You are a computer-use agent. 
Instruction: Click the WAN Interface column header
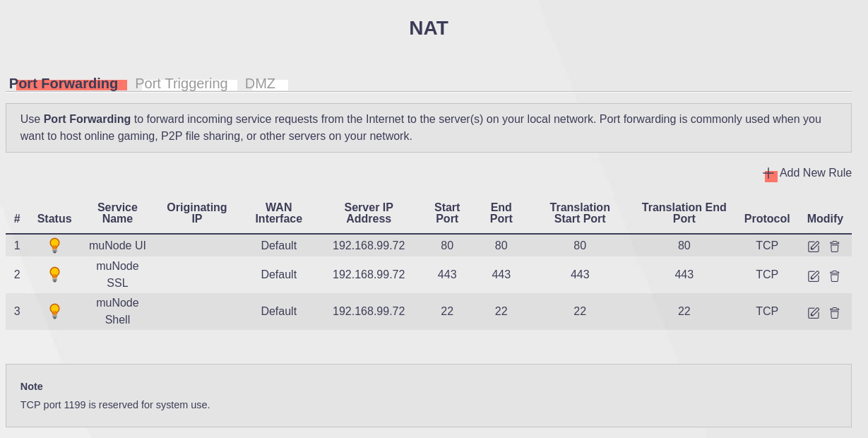pyautogui.click(x=278, y=213)
